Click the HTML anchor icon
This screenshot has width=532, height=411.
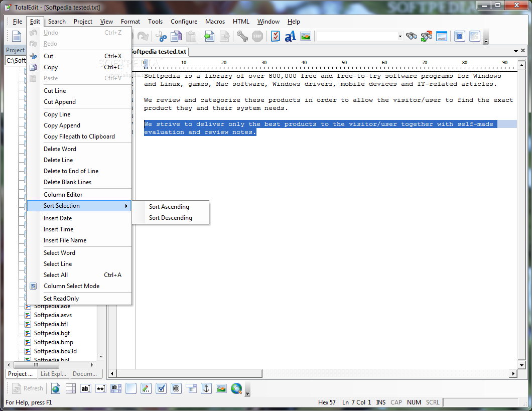pyautogui.click(x=206, y=388)
